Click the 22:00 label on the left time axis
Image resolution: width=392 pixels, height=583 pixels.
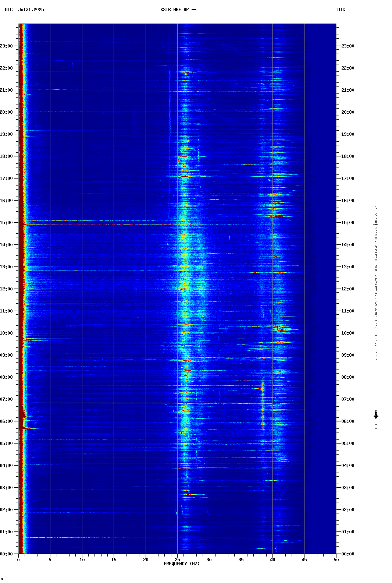[x=6, y=68]
